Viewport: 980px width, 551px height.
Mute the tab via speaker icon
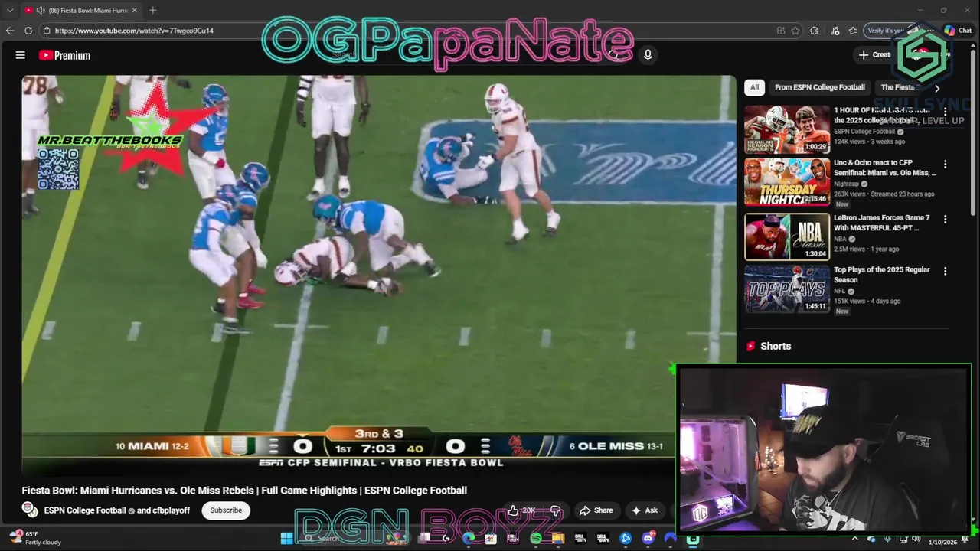pyautogui.click(x=40, y=10)
